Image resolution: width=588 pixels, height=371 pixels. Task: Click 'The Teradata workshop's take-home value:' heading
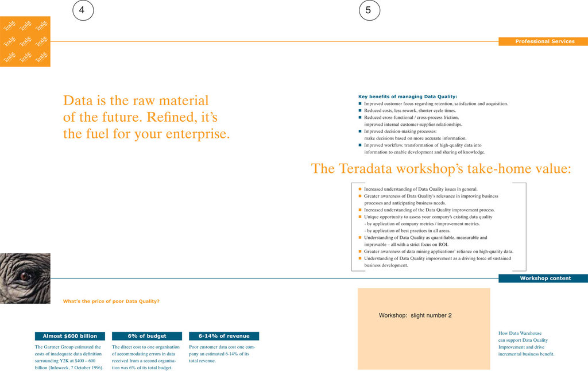(x=441, y=168)
